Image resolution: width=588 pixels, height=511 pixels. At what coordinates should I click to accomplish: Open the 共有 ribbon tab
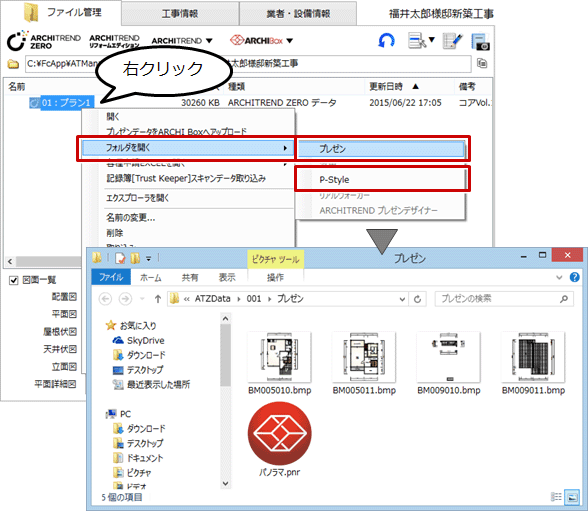tap(190, 278)
